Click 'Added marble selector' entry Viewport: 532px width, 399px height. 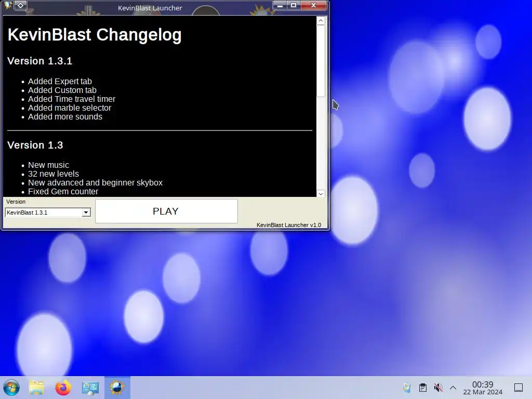70,108
